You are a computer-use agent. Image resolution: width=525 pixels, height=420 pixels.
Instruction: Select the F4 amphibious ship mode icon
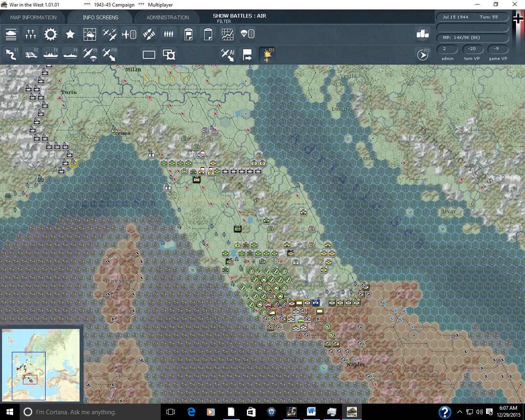point(70,55)
